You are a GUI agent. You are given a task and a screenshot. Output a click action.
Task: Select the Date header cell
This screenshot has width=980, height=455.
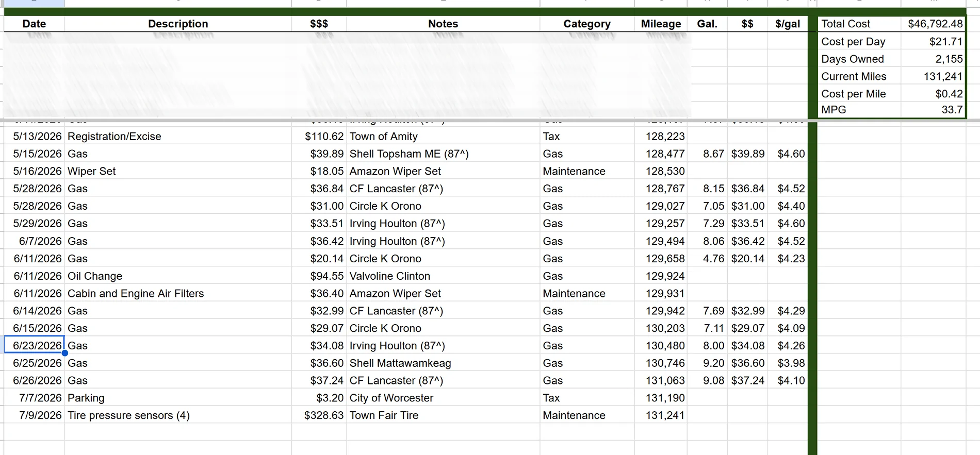tap(34, 24)
